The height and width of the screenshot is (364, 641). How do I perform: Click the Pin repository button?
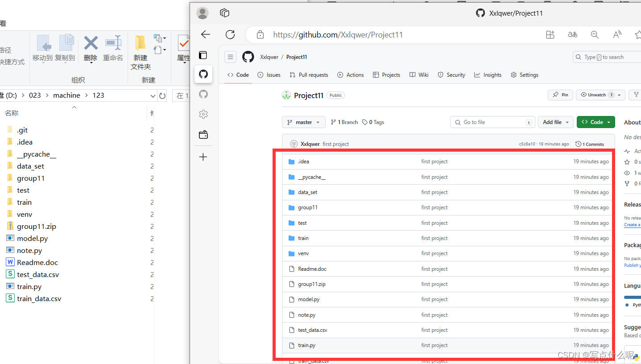tap(560, 95)
